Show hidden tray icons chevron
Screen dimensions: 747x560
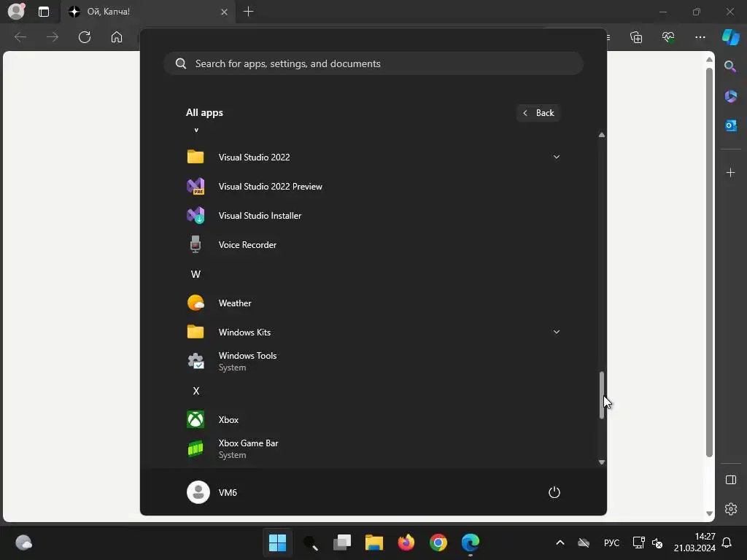tap(560, 542)
